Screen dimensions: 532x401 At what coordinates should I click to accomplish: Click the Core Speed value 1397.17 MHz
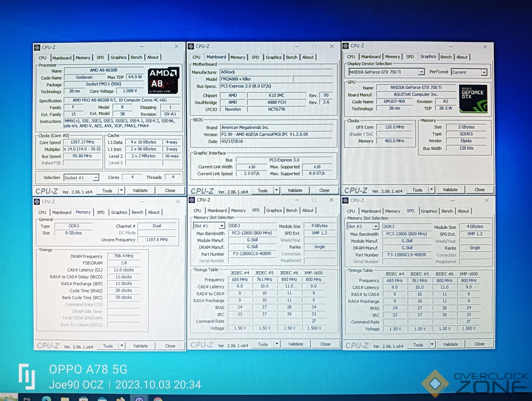pos(82,142)
